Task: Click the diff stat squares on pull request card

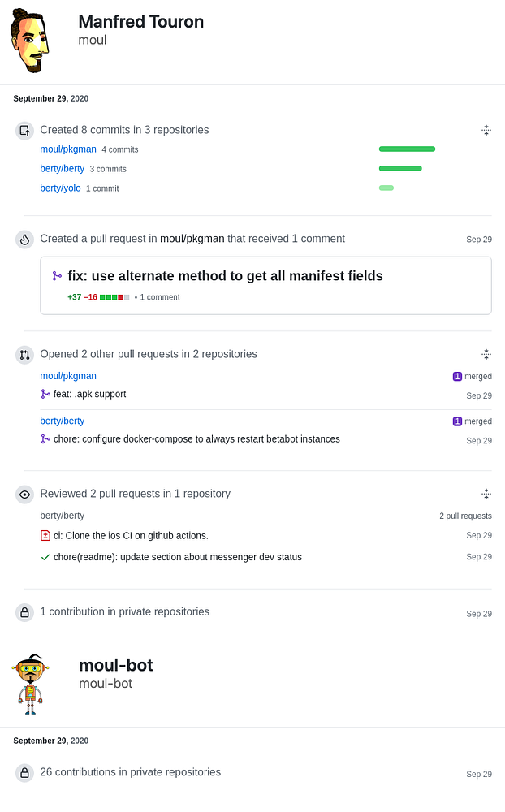Action: pos(114,297)
